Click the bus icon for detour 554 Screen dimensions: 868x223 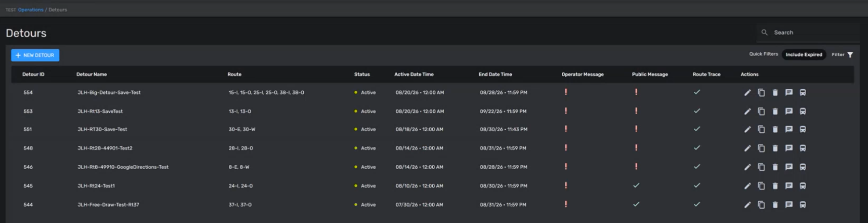tap(803, 93)
